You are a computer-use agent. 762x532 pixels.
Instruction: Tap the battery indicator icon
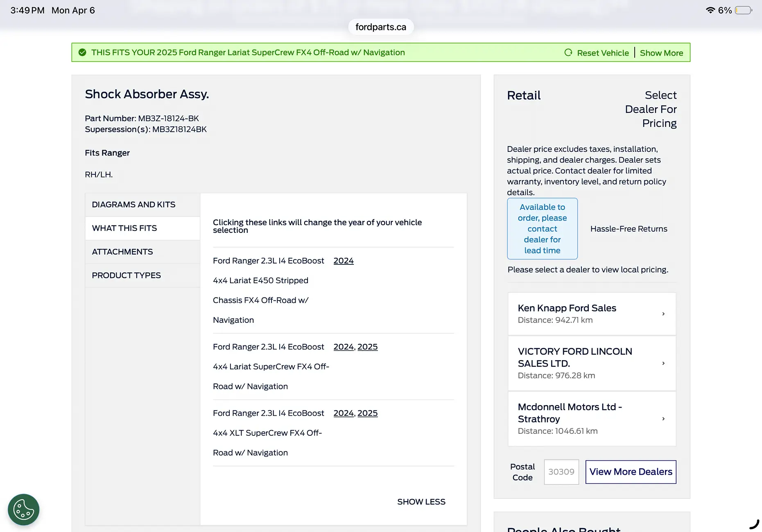(744, 10)
